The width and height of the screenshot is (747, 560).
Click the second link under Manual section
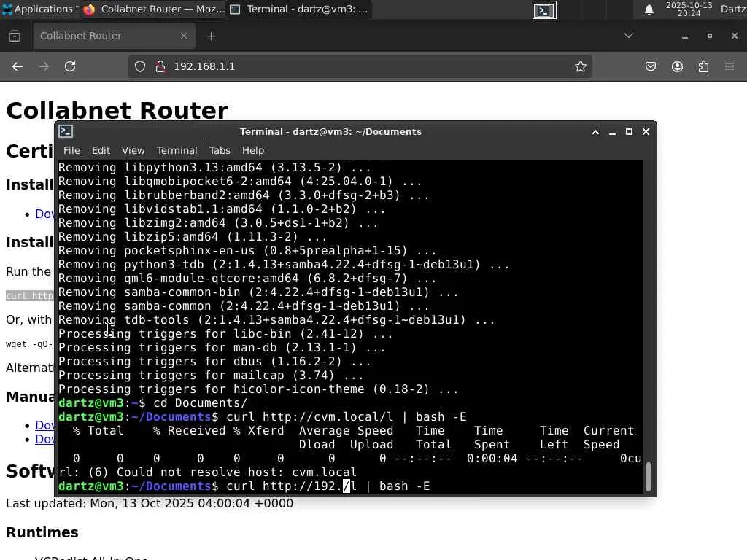coord(44,439)
